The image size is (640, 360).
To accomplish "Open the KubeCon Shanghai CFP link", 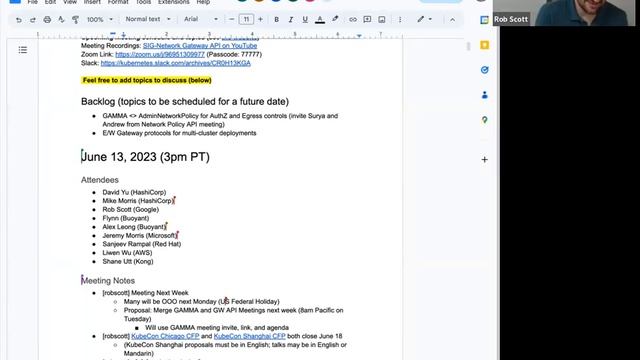I will point(249,336).
